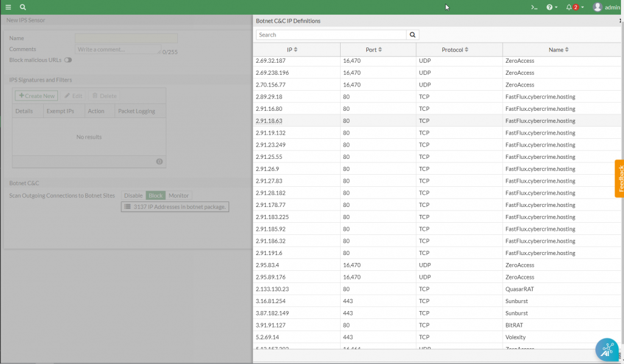This screenshot has height=364, width=624.
Task: Open the CLI console icon
Action: click(x=534, y=7)
